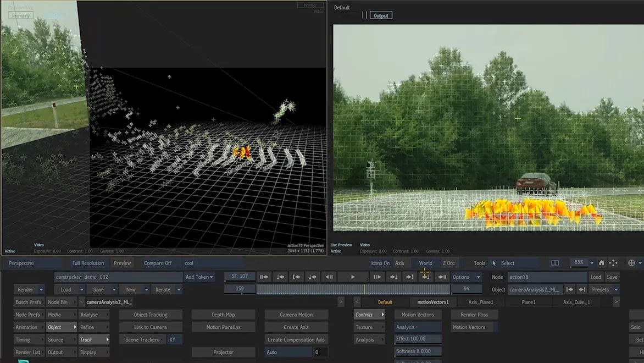Image resolution: width=644 pixels, height=363 pixels.
Task: Expand the Presets dropdown on the right
Action: coord(603,289)
